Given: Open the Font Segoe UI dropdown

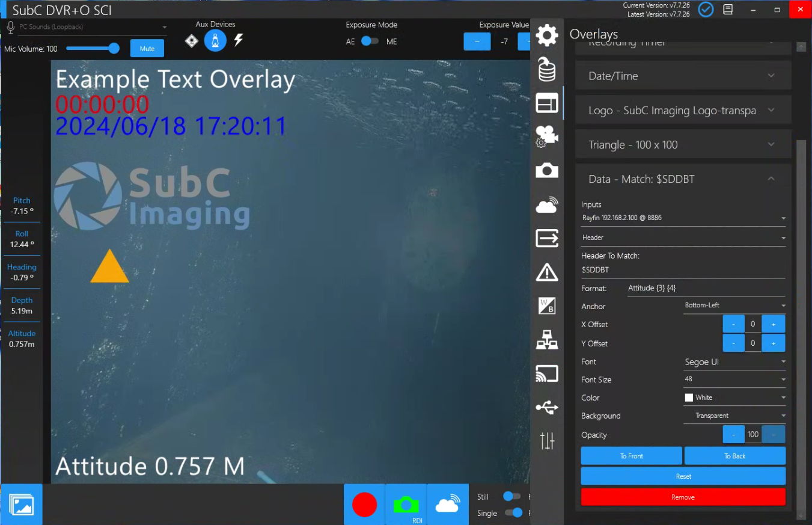Looking at the screenshot, I should click(734, 362).
